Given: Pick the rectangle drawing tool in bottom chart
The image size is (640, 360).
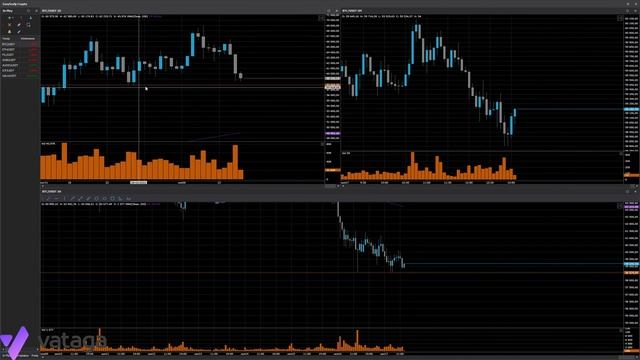Looking at the screenshot, I should [x=112, y=198].
